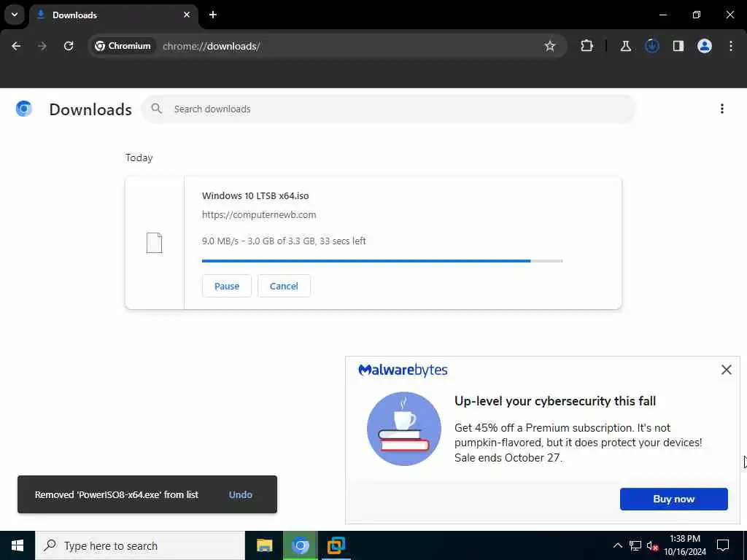Screen dimensions: 747x560
Task: Close the Malwarebytes notification
Action: [727, 370]
